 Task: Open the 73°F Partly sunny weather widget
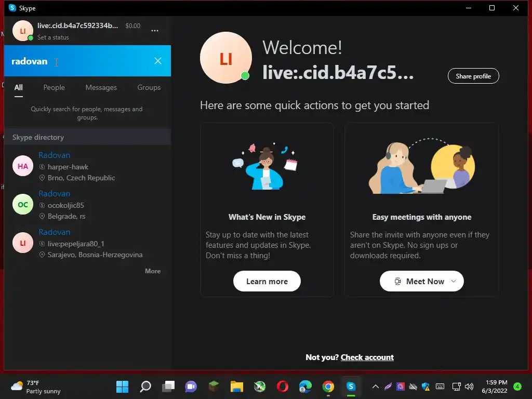coord(36,387)
